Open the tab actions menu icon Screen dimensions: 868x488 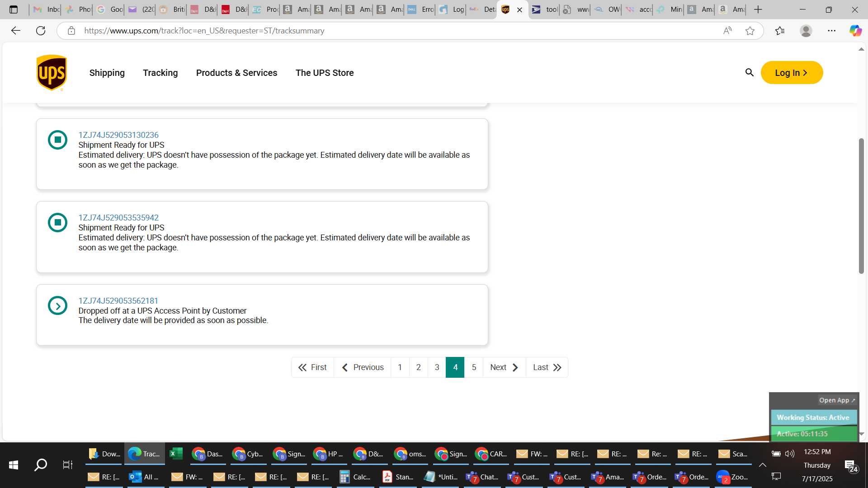[x=14, y=9]
